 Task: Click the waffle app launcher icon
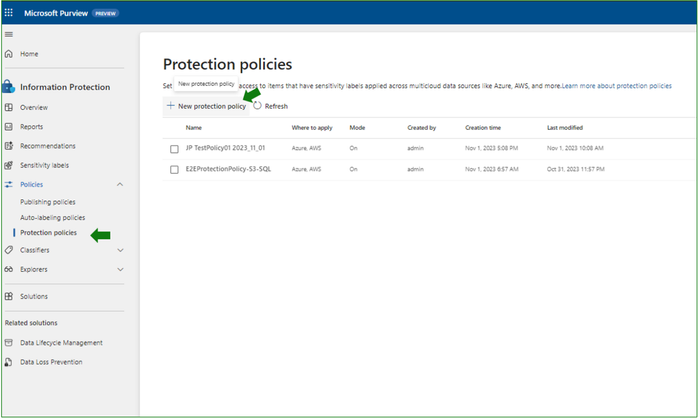point(10,13)
